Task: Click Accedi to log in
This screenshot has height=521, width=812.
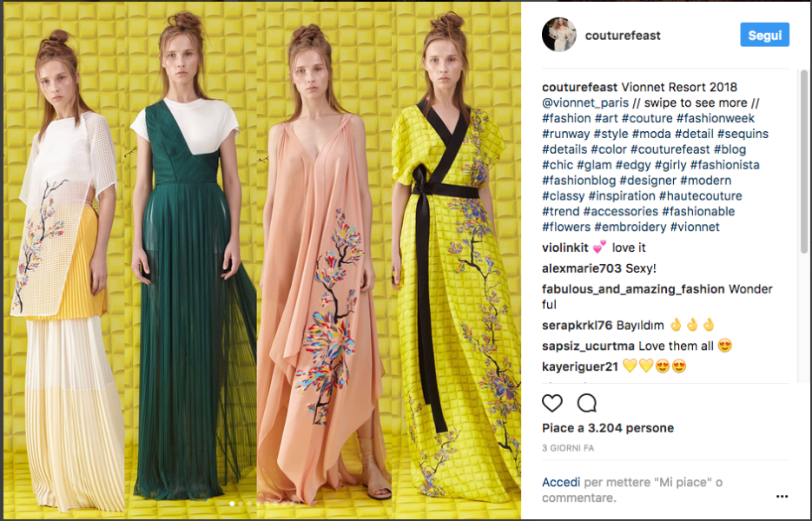Action: pyautogui.click(x=561, y=482)
